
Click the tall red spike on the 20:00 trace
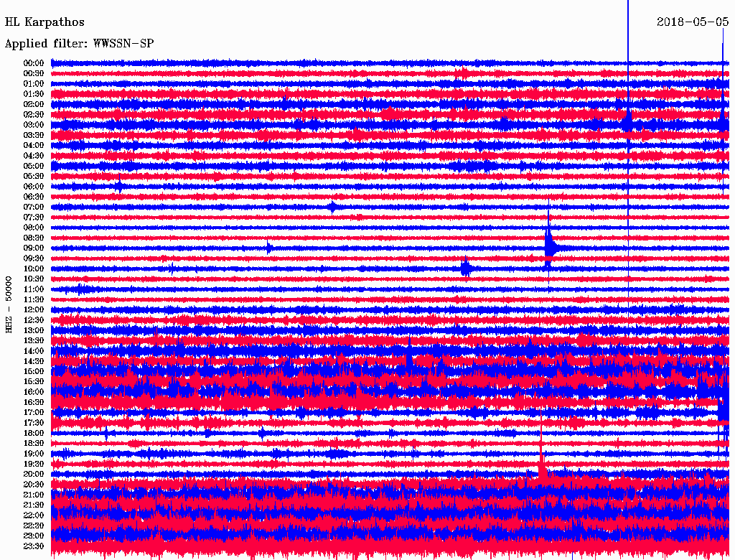click(542, 446)
